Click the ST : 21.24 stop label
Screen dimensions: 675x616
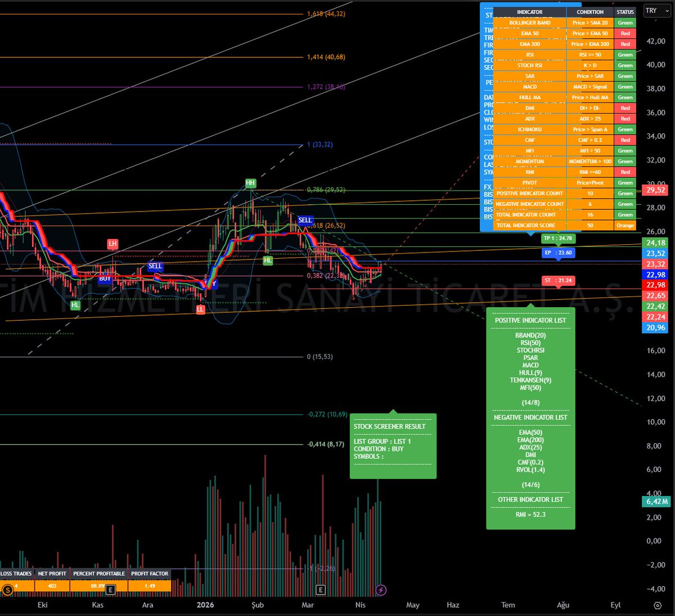coord(558,281)
